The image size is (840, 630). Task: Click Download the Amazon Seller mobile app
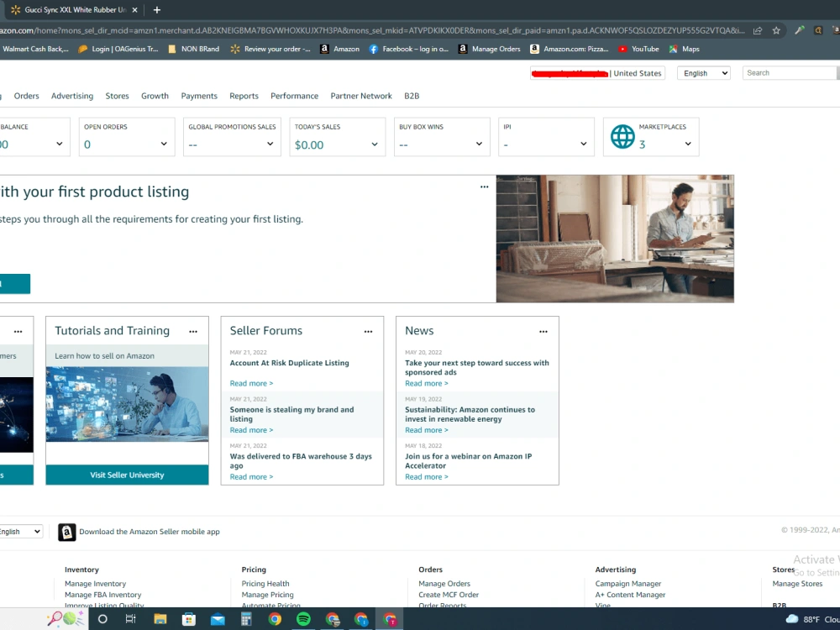[150, 532]
